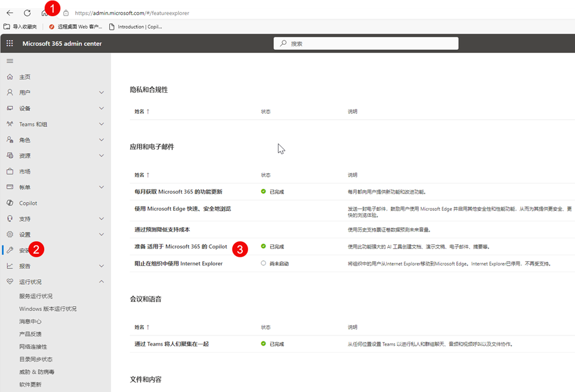This screenshot has height=392, width=575.
Task: Collapse the navigation with hamburger icon
Action: pyautogui.click(x=10, y=61)
